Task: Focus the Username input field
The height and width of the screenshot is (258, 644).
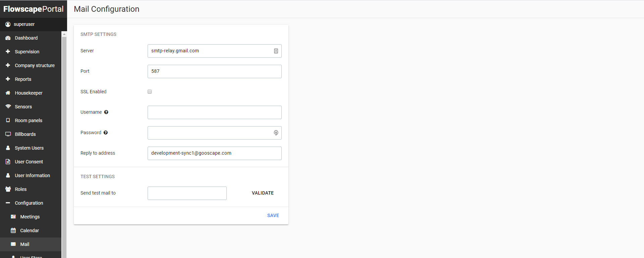Action: (x=215, y=112)
